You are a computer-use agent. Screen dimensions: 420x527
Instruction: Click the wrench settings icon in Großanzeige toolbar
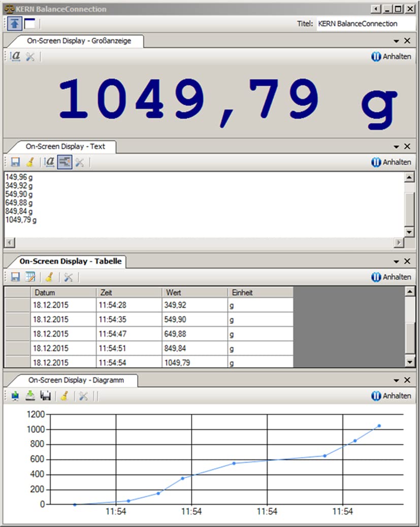tap(29, 56)
